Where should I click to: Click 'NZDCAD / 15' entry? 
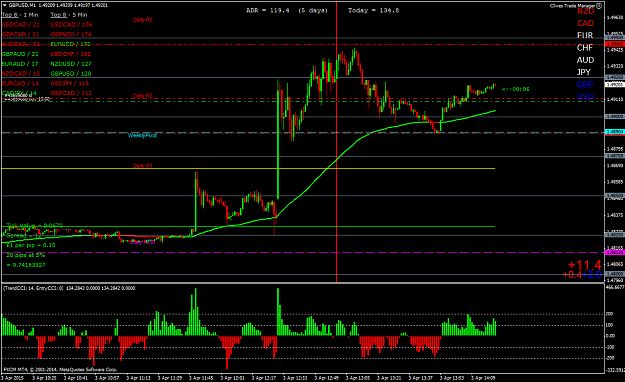[21, 73]
